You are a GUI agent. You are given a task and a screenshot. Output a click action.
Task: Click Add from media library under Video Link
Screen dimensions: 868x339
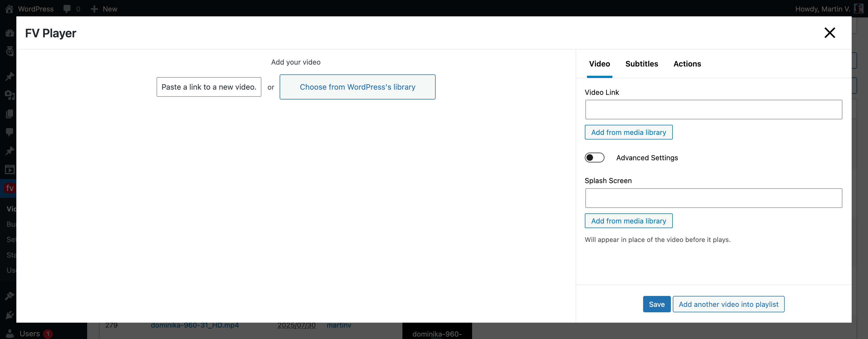coord(628,132)
